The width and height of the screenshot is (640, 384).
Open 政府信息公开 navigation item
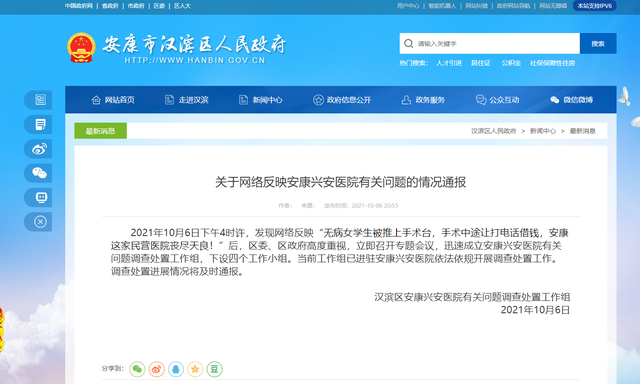pyautogui.click(x=342, y=100)
